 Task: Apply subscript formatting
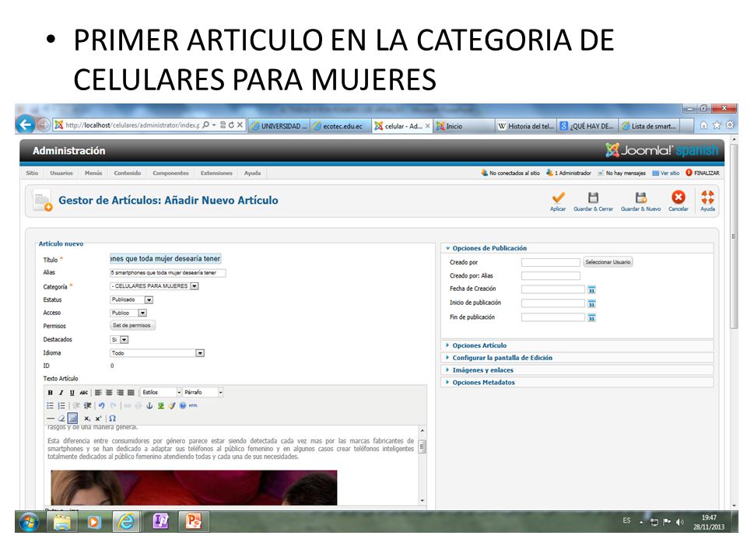coord(86,418)
